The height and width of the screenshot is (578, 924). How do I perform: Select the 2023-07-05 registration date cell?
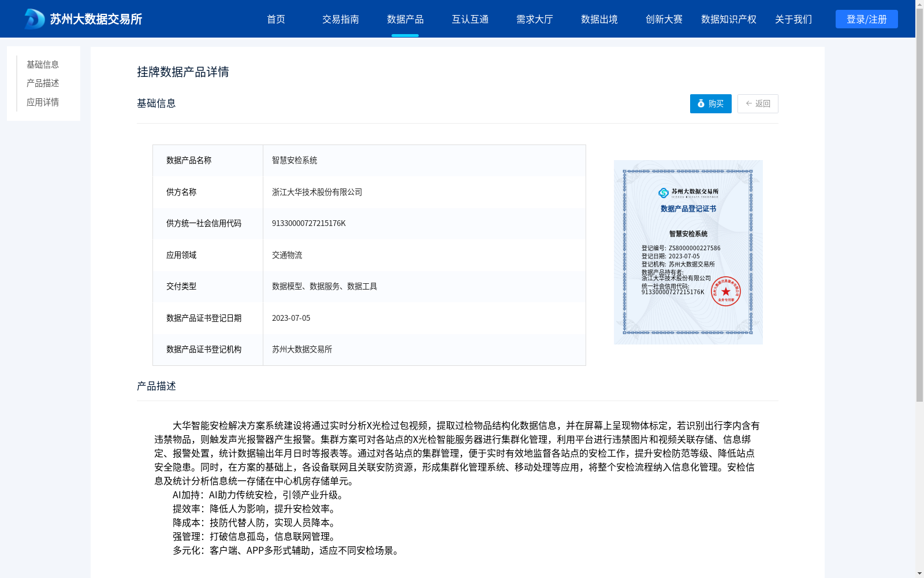[x=424, y=318]
